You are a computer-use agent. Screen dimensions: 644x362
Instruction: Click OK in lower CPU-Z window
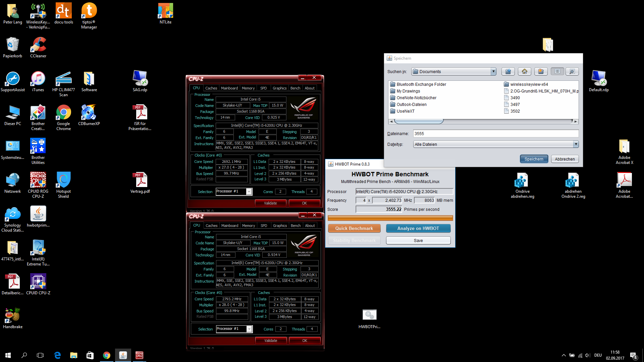pyautogui.click(x=305, y=341)
